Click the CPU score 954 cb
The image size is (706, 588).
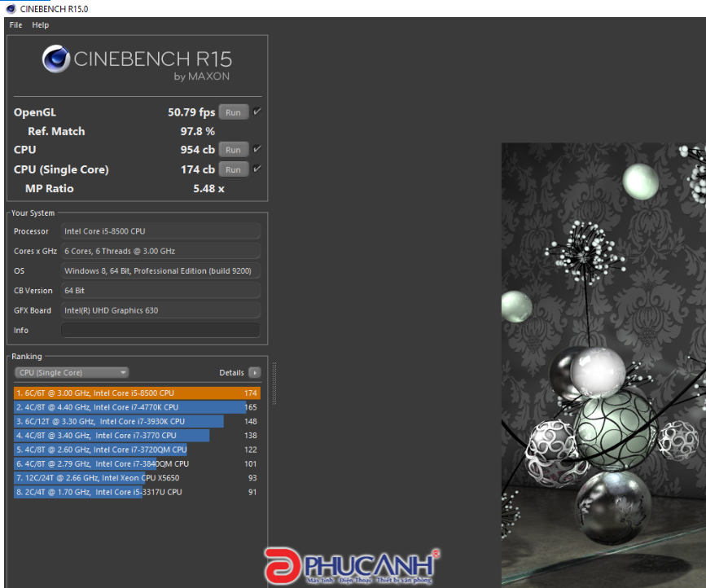click(x=198, y=150)
